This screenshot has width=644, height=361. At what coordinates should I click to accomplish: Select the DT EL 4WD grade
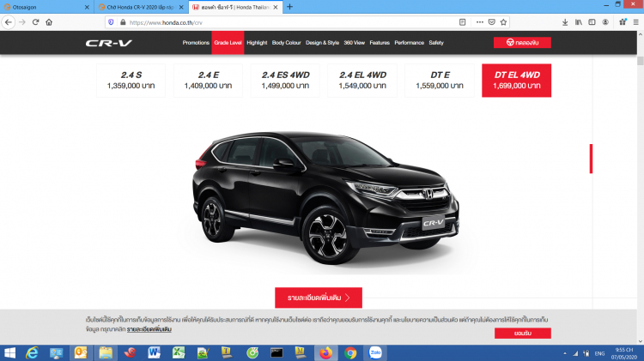point(517,81)
